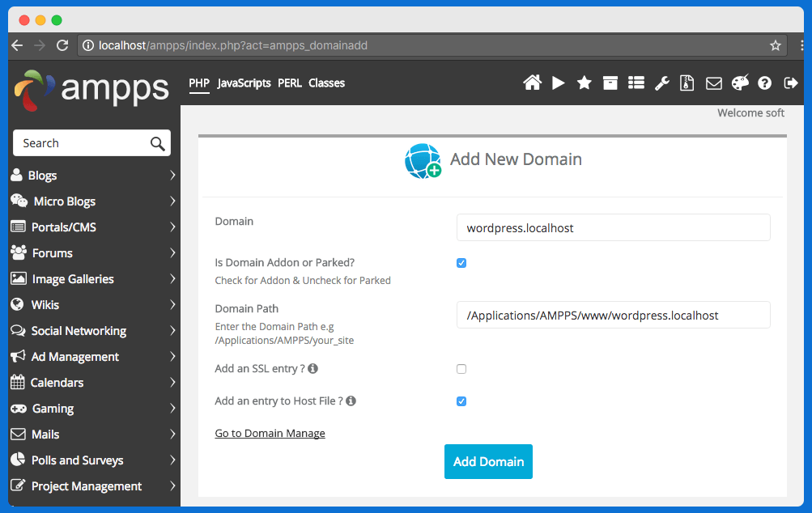The width and height of the screenshot is (812, 513).
Task: Click the Calendars icon in sidebar
Action: click(x=18, y=382)
